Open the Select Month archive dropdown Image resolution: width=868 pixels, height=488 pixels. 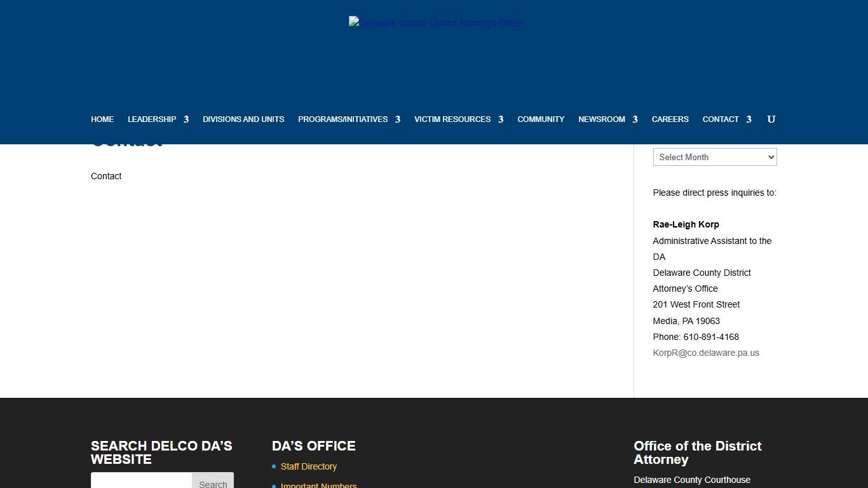[x=714, y=157]
